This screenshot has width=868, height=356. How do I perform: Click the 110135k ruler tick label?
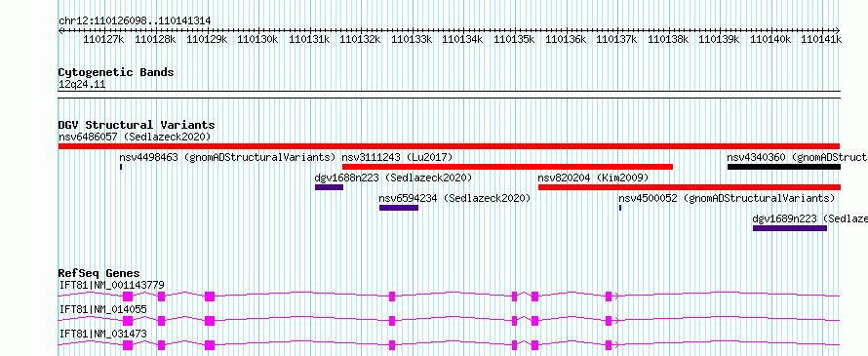click(515, 40)
